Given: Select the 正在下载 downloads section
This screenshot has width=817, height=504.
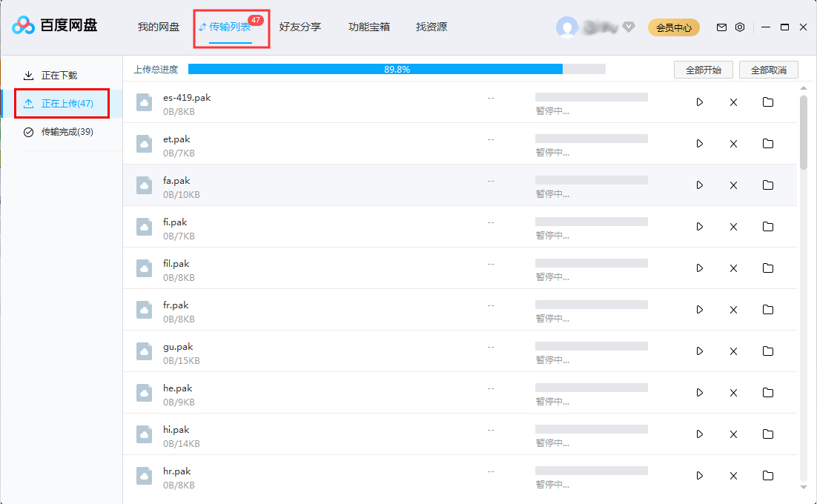Looking at the screenshot, I should click(x=59, y=75).
